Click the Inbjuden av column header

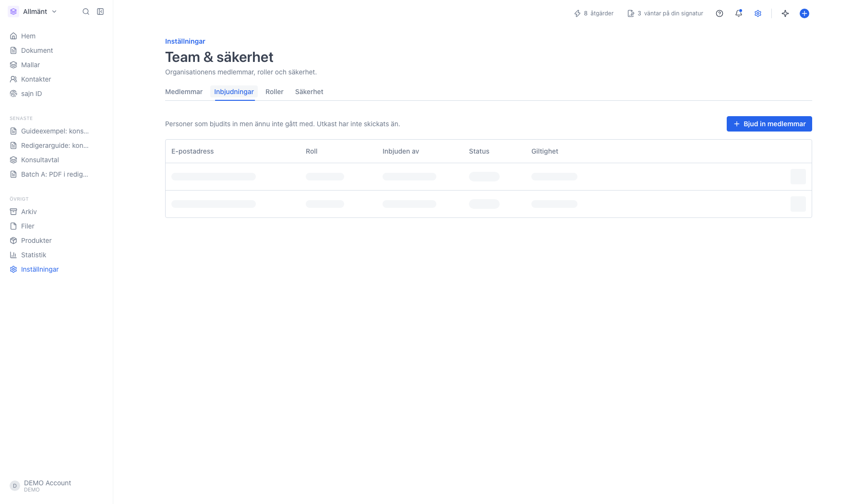coord(401,151)
